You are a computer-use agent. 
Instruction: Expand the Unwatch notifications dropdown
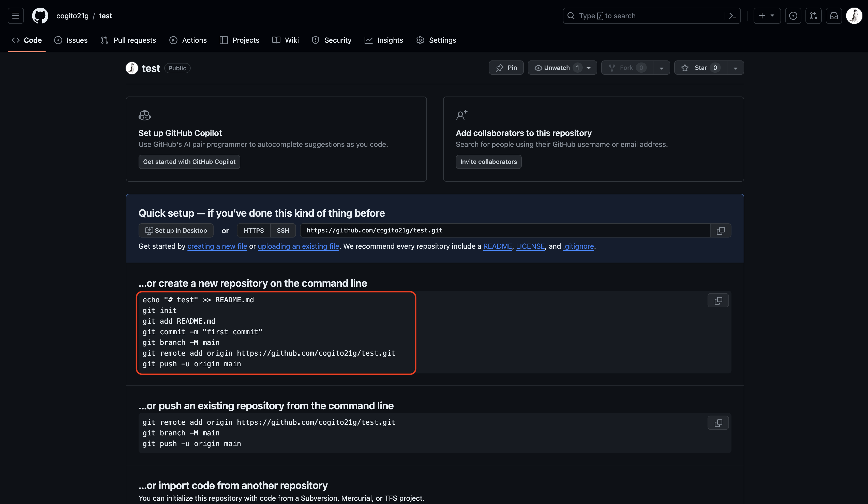pyautogui.click(x=589, y=68)
